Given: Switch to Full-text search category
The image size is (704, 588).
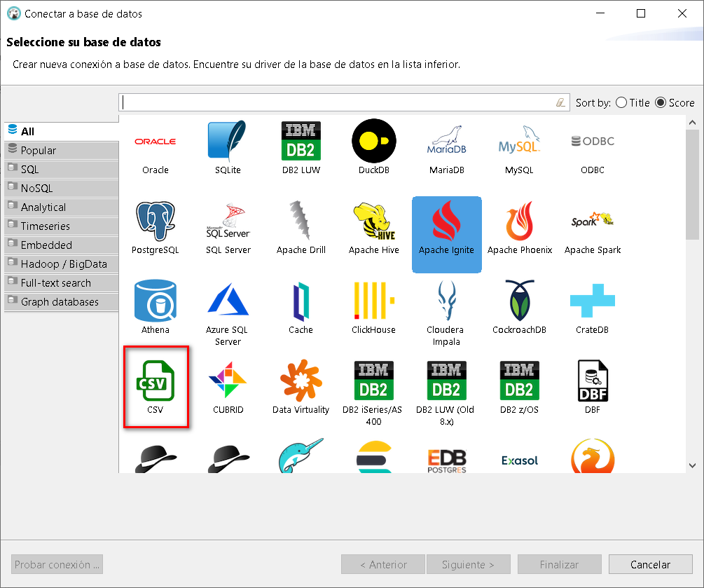Looking at the screenshot, I should click(62, 283).
